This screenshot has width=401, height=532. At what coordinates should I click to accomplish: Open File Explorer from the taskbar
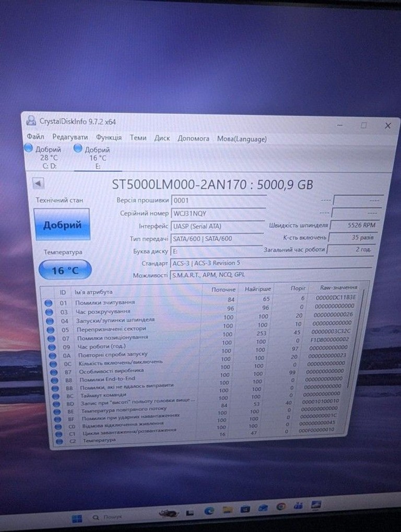(227, 510)
